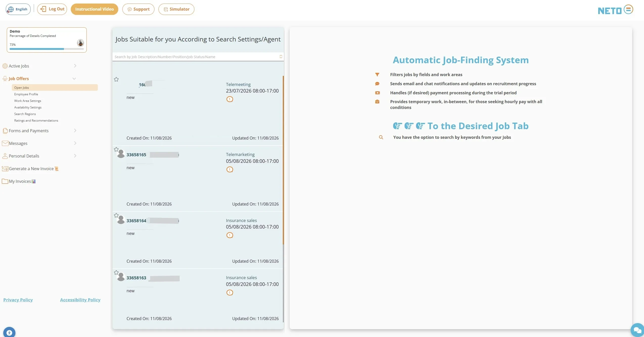This screenshot has height=337, width=644.
Task: Click the Generate a New Invoice icon
Action: coord(5,169)
